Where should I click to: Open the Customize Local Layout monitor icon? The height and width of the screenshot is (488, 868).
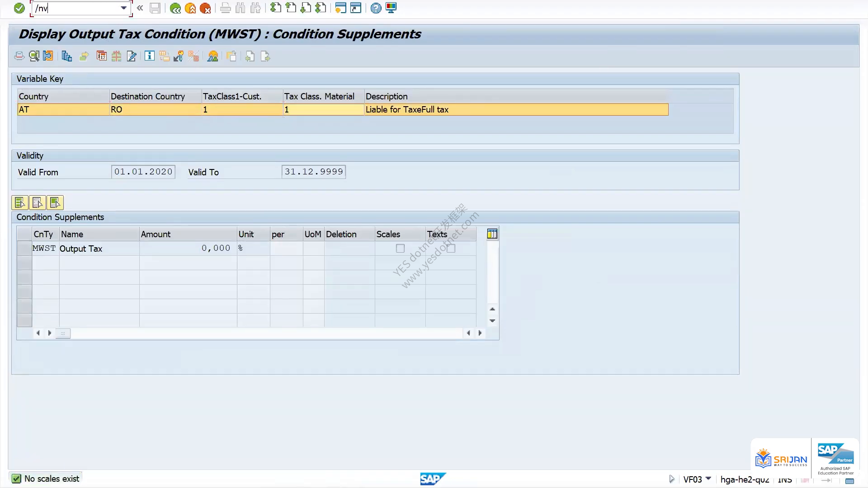click(391, 8)
